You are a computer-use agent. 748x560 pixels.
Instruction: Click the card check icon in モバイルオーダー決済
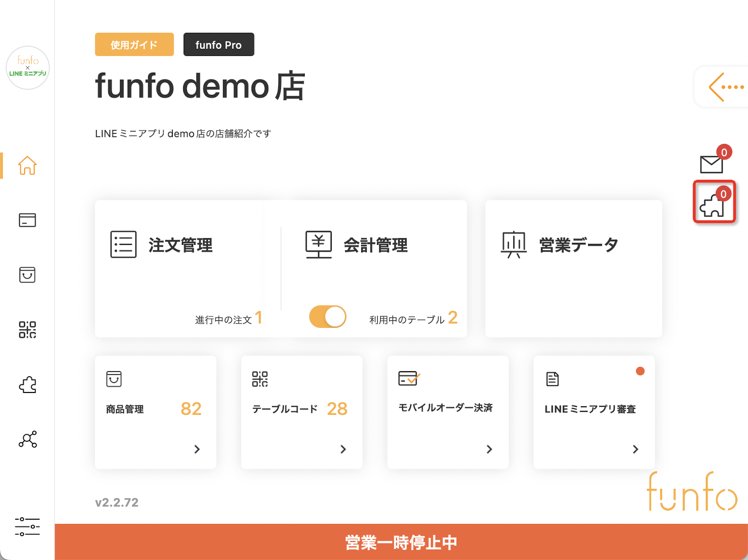click(x=409, y=378)
